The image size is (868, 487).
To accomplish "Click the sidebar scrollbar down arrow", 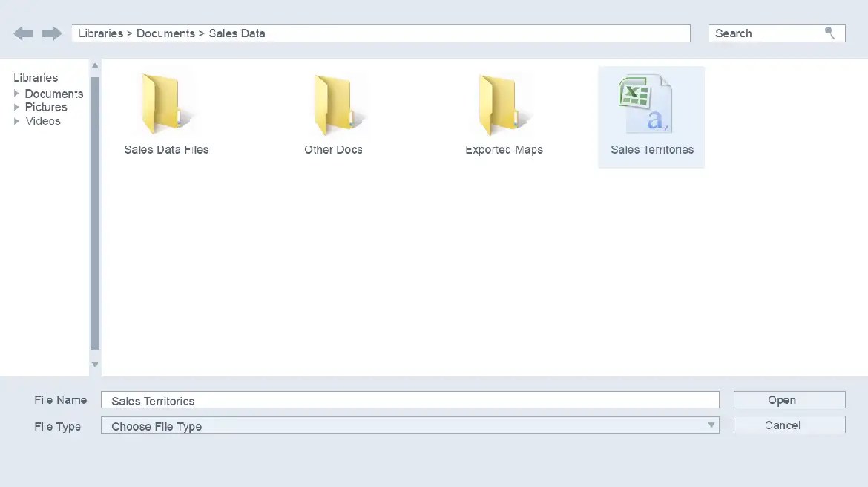I will pos(95,365).
